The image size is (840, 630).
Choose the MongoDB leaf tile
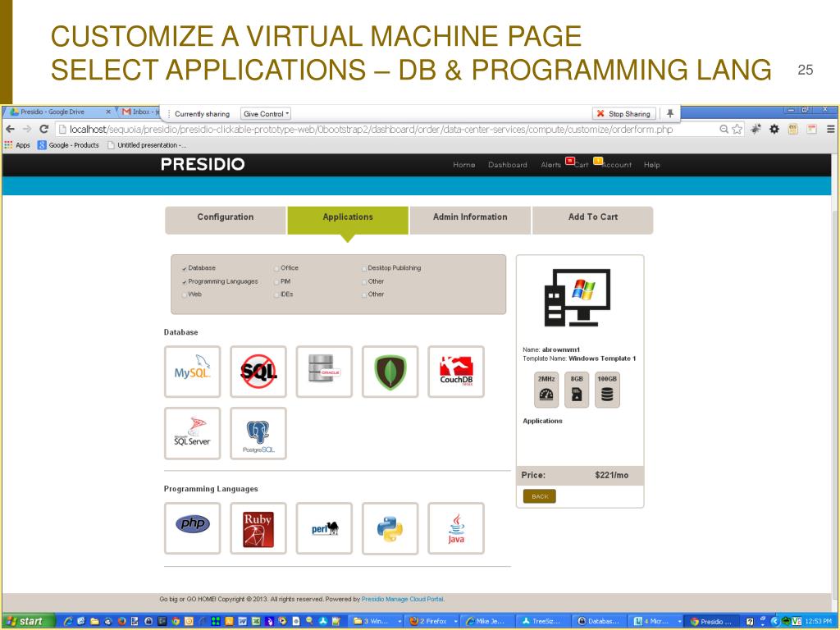click(390, 372)
